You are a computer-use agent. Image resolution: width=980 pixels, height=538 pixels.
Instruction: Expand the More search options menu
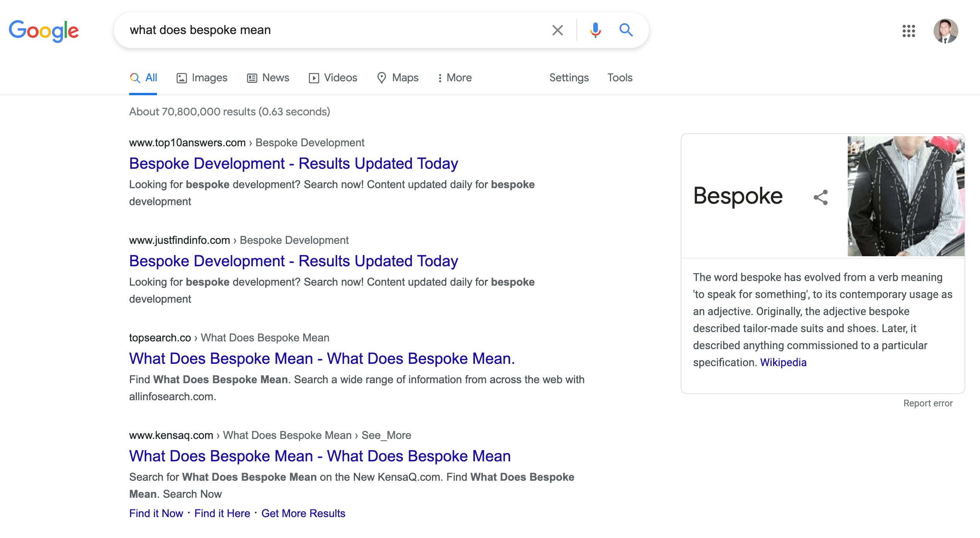(455, 78)
